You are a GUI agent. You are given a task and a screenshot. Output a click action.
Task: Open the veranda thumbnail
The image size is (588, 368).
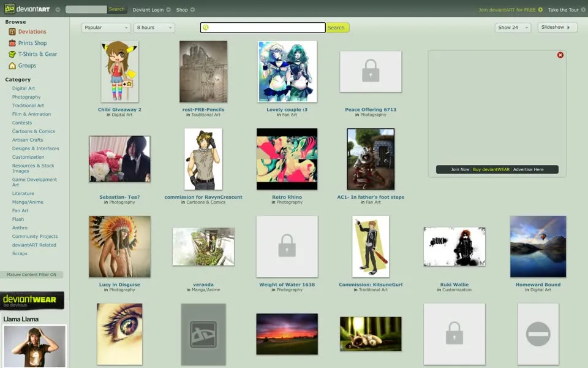[203, 247]
